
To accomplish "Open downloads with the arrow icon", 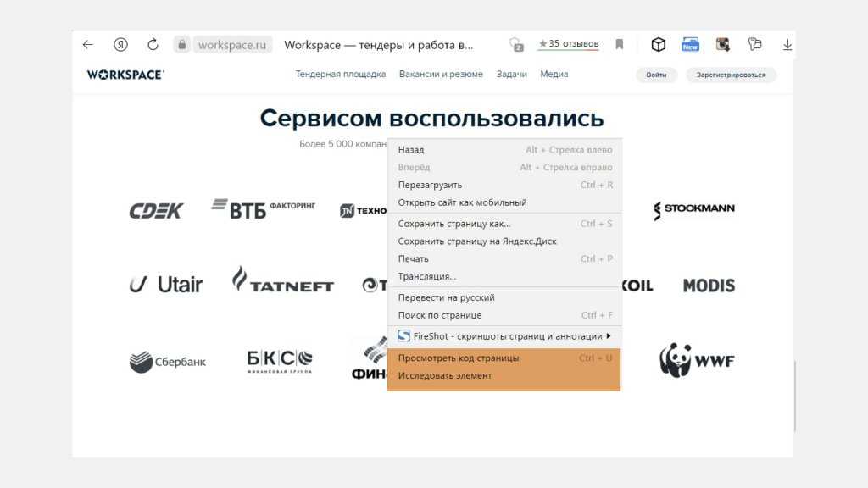I will point(787,45).
